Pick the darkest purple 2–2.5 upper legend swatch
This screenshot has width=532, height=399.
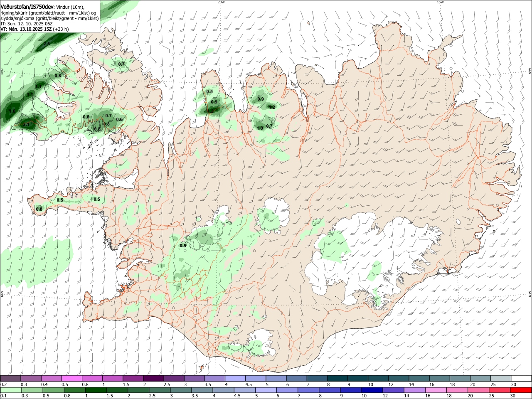click(x=153, y=378)
